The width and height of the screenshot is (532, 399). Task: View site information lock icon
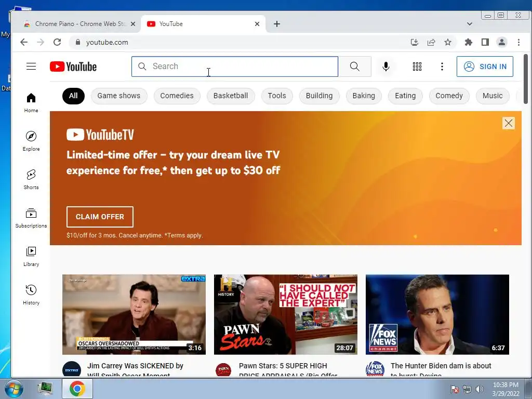click(x=78, y=42)
